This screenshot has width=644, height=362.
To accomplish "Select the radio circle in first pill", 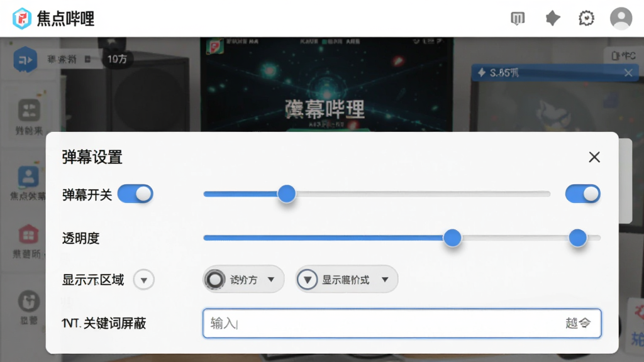I will 215,280.
